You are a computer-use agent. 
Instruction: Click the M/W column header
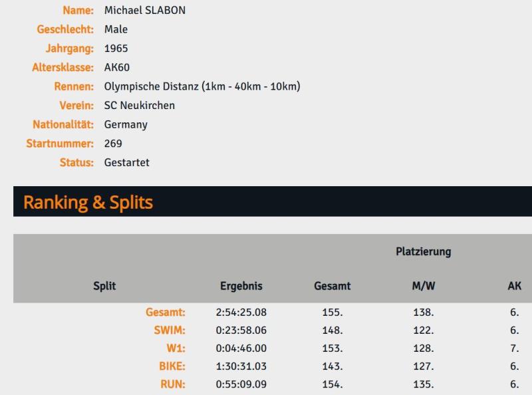pyautogui.click(x=424, y=286)
